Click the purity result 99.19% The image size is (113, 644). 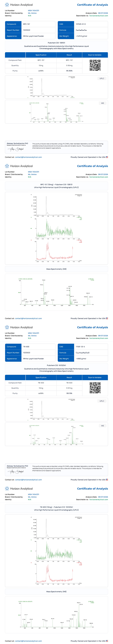69,393
